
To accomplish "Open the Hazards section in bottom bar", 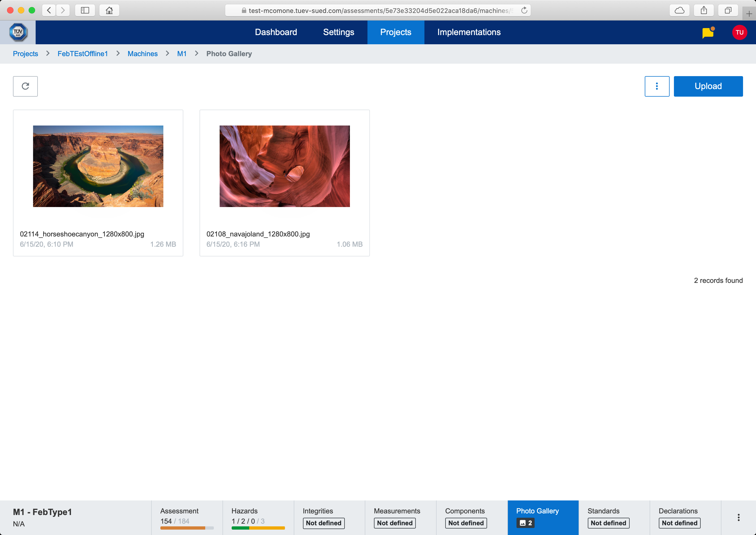I will point(258,517).
